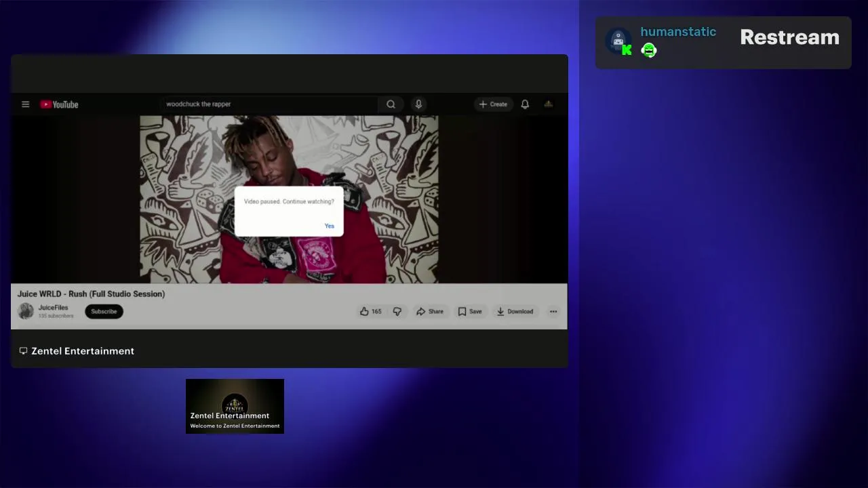Viewport: 868px width, 488px height.
Task: Click the Restream logo text
Action: pyautogui.click(x=789, y=37)
